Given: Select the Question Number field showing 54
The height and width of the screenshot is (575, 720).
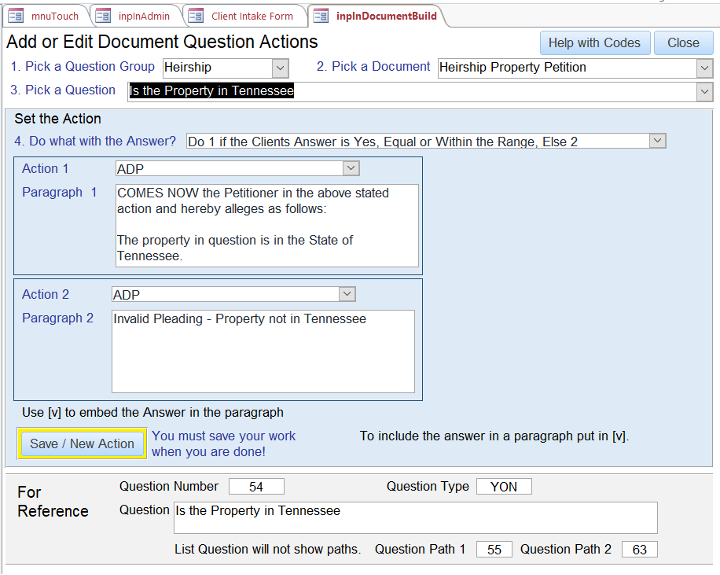Looking at the screenshot, I should coord(256,487).
